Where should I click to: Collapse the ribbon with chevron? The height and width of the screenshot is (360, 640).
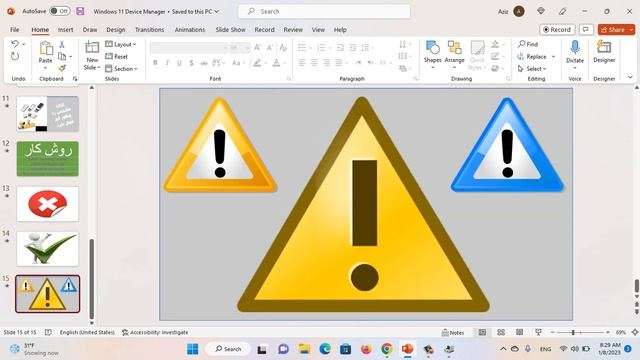(x=630, y=77)
